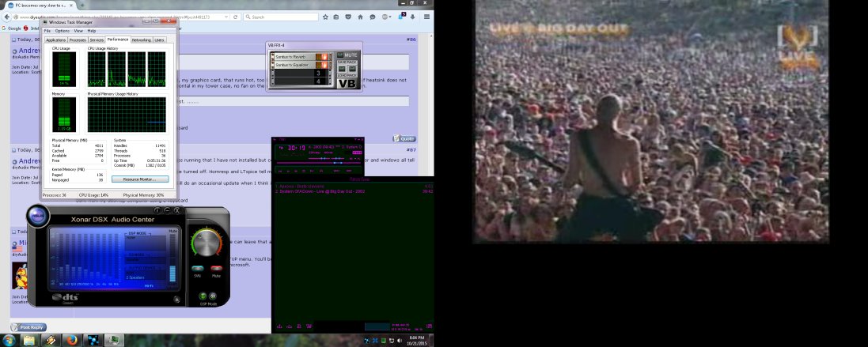This screenshot has width=868, height=347.
Task: Open Xonar Audio Center info button
Action: (157, 210)
